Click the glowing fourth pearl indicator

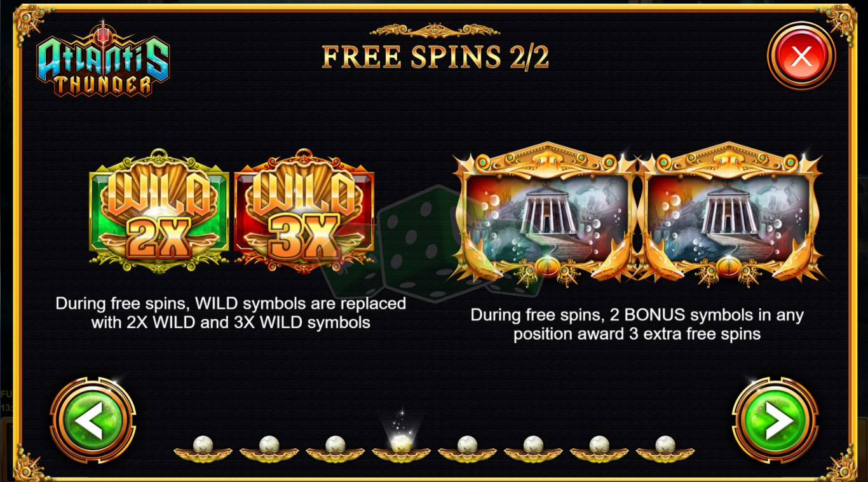(x=401, y=445)
